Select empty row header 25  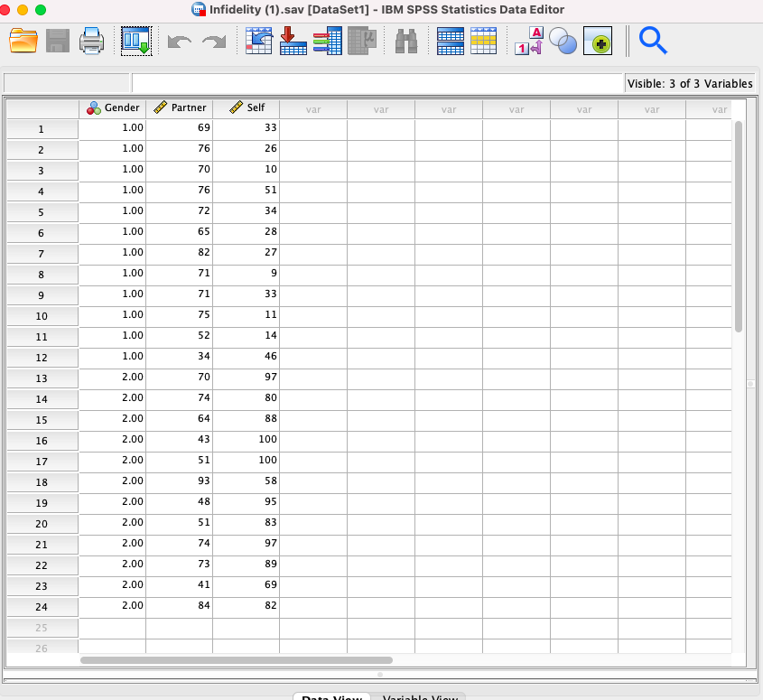(42, 628)
